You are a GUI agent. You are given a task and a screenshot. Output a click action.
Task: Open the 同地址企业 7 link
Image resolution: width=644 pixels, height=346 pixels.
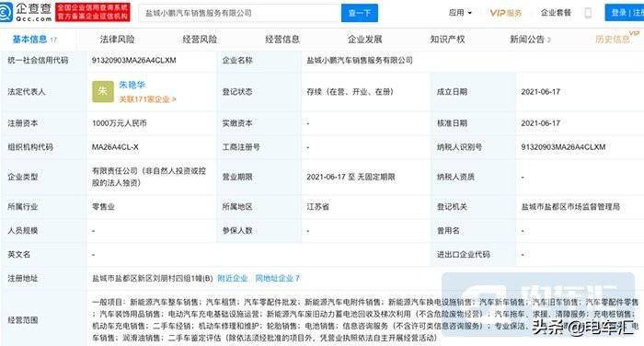(x=277, y=278)
